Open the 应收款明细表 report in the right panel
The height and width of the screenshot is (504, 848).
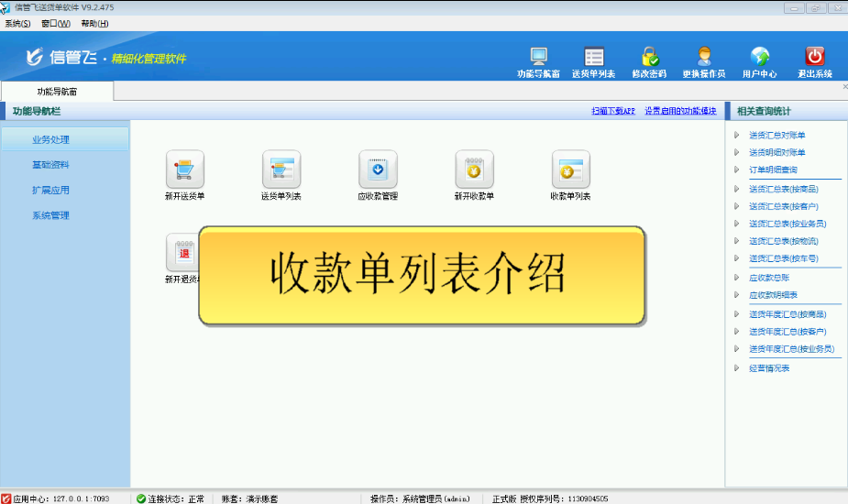click(773, 295)
